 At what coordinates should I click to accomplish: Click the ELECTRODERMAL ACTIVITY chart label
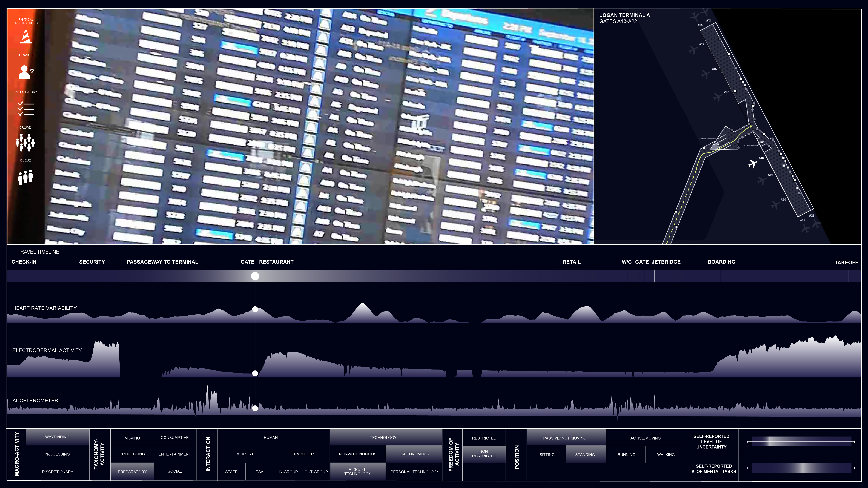(x=47, y=350)
